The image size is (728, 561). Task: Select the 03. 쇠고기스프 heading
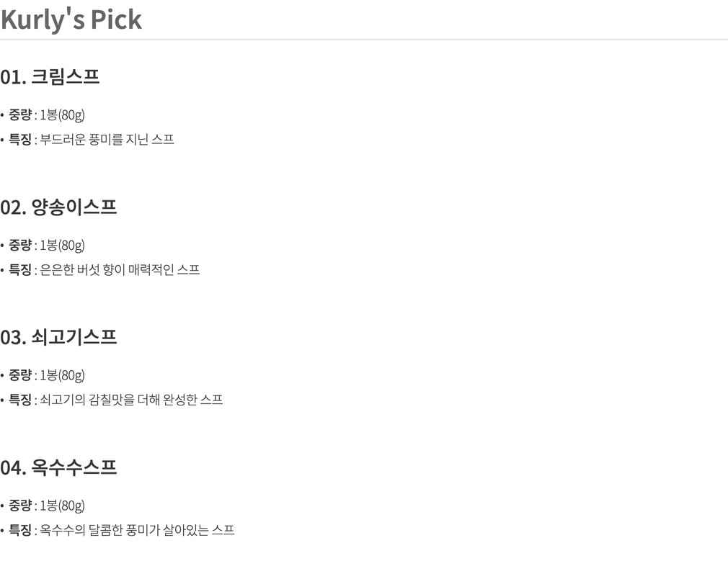(58, 337)
